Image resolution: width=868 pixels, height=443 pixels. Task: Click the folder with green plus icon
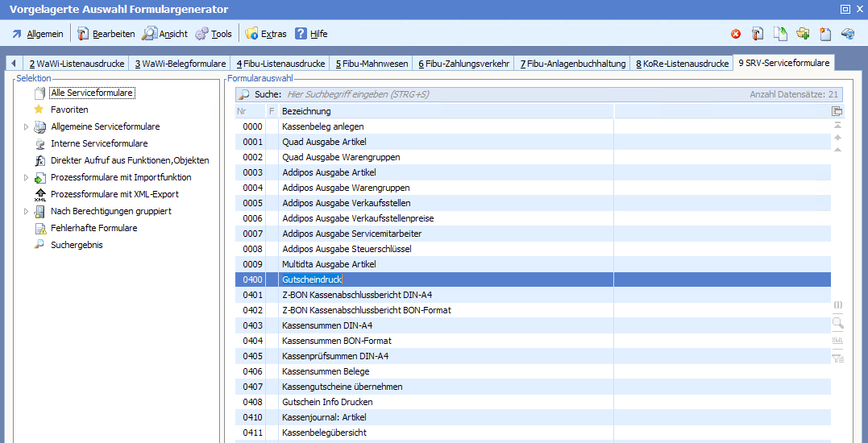click(x=803, y=34)
